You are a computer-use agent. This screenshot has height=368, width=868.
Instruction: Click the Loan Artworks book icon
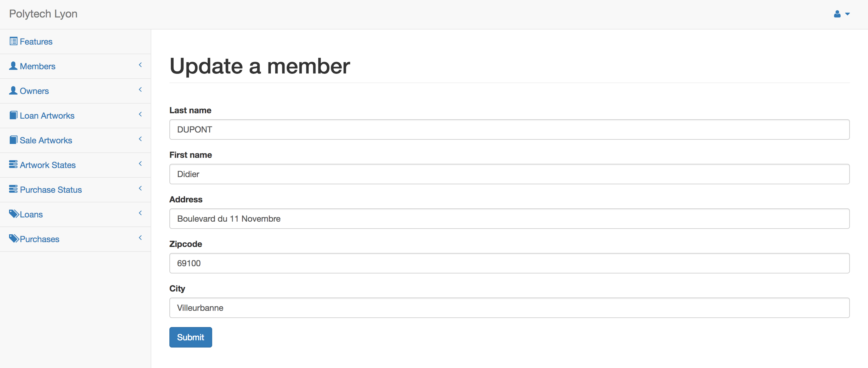coord(14,115)
